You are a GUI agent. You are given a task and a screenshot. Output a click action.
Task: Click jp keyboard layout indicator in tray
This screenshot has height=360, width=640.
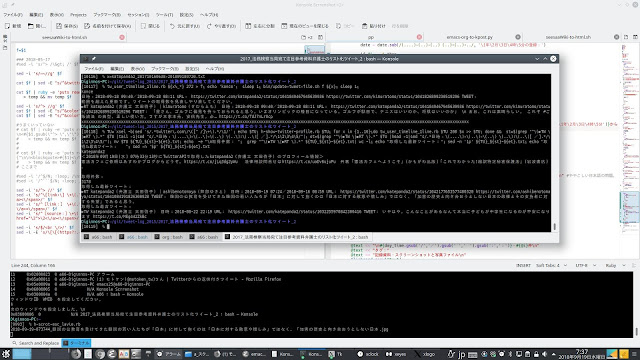coord(462,354)
